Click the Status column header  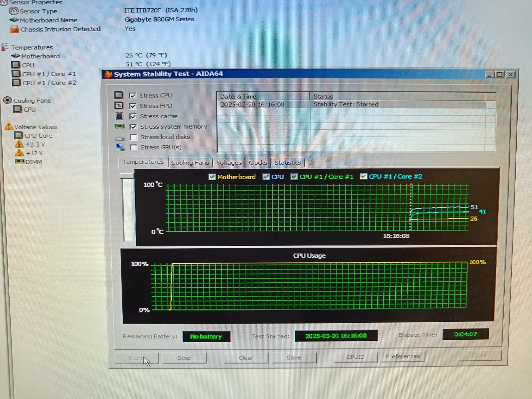click(397, 96)
